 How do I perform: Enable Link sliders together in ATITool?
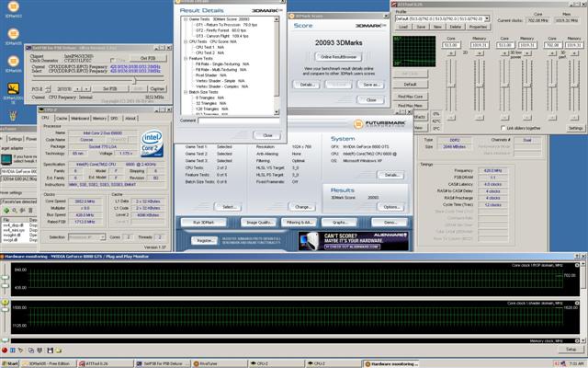pos(503,128)
